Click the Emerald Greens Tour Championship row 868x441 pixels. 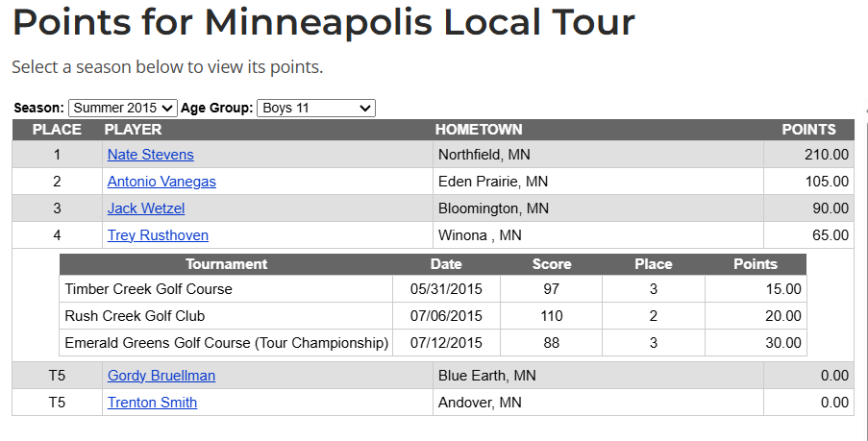(x=226, y=343)
